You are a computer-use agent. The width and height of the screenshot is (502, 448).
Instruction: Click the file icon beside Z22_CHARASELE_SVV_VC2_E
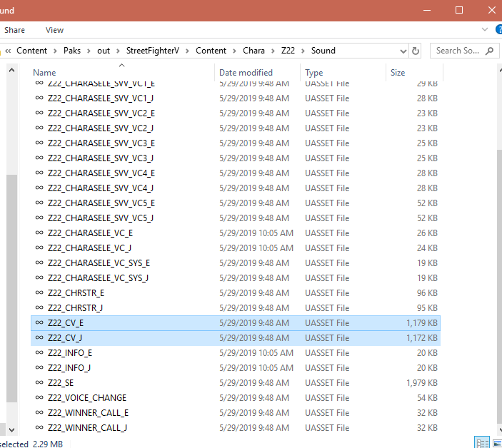click(x=39, y=113)
